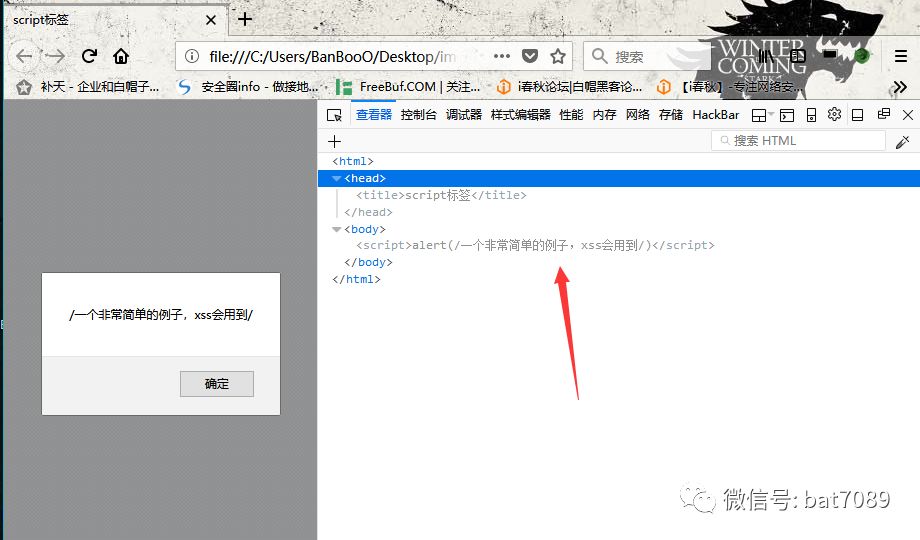
Task: Enable responsive design mode icon
Action: click(x=811, y=115)
